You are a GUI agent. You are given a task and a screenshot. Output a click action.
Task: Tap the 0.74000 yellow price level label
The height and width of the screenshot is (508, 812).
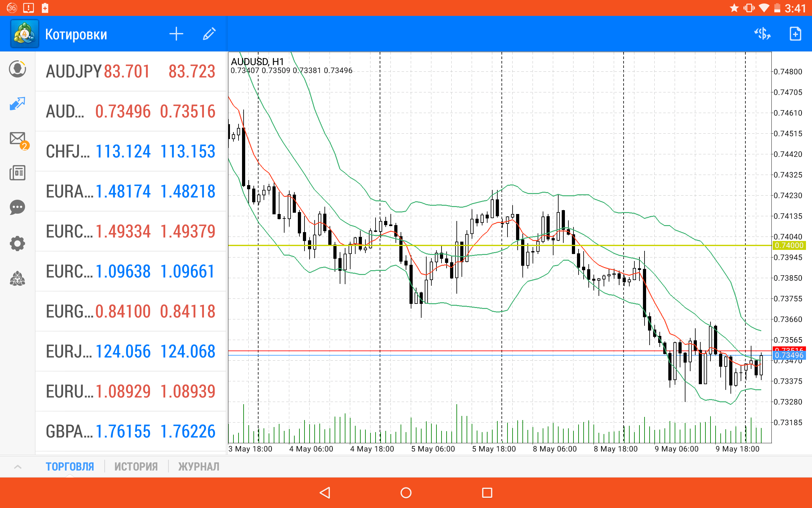click(789, 245)
